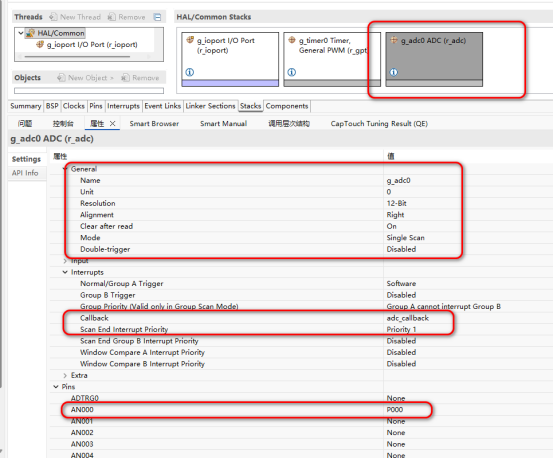Image resolution: width=553 pixels, height=458 pixels.
Task: Click the collapse icon in the Threads header
Action: pos(157,17)
